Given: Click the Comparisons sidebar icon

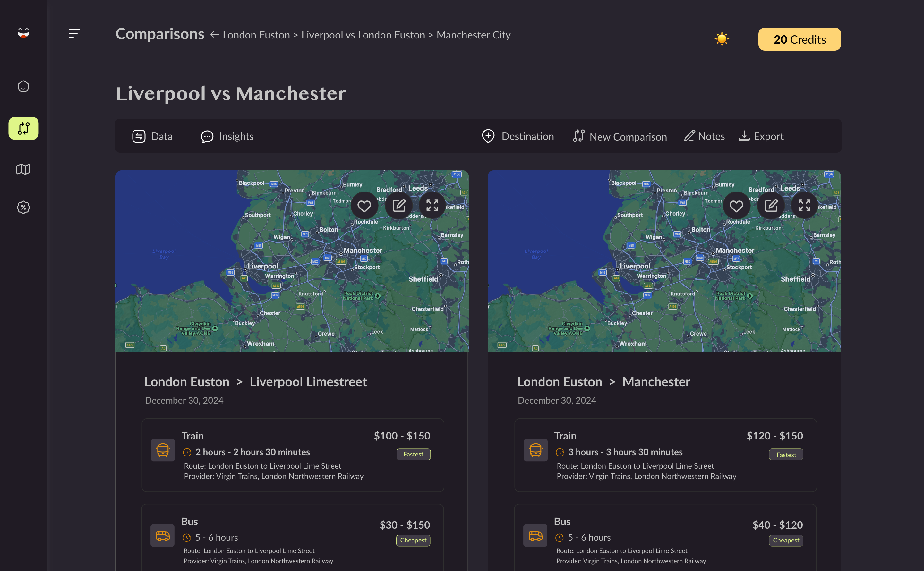Looking at the screenshot, I should click(24, 129).
